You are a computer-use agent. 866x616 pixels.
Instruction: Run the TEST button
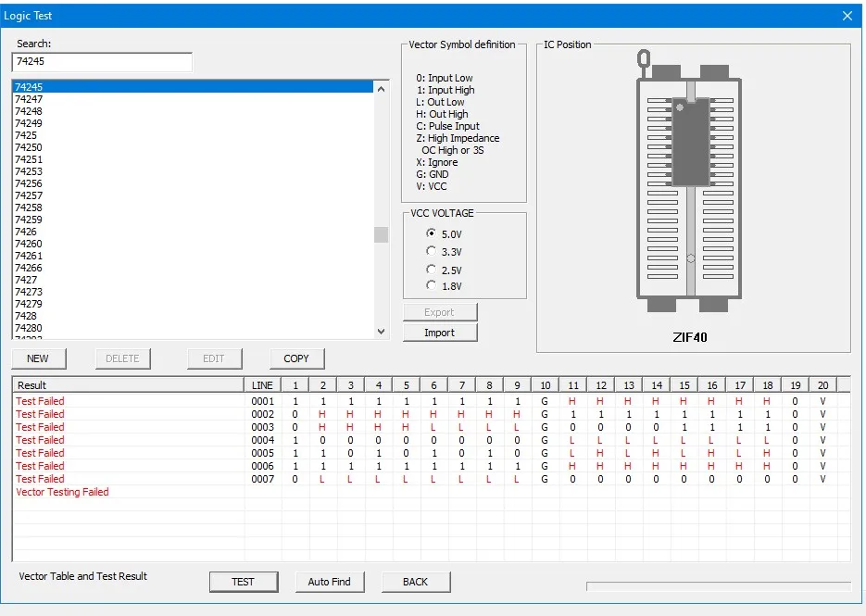coord(243,582)
